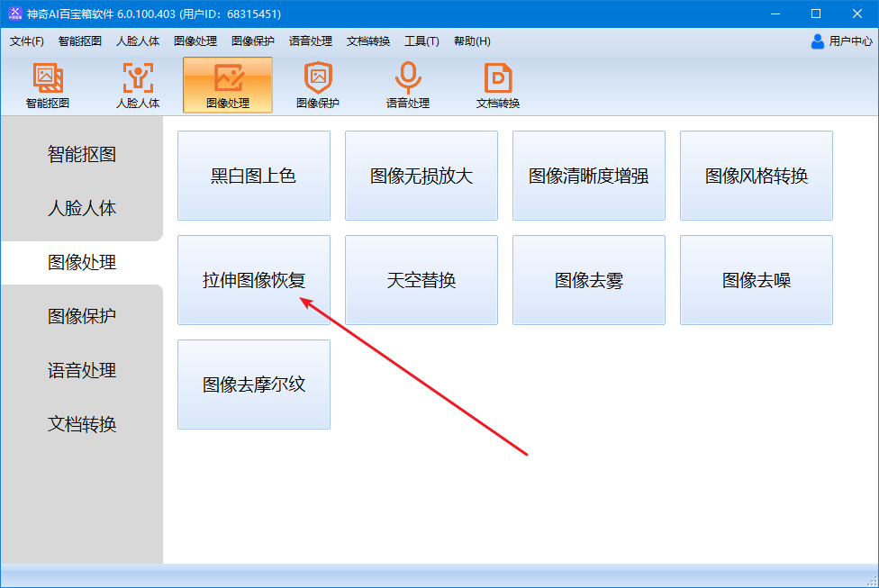Open 图像去噪 function
The image size is (879, 588).
click(757, 280)
